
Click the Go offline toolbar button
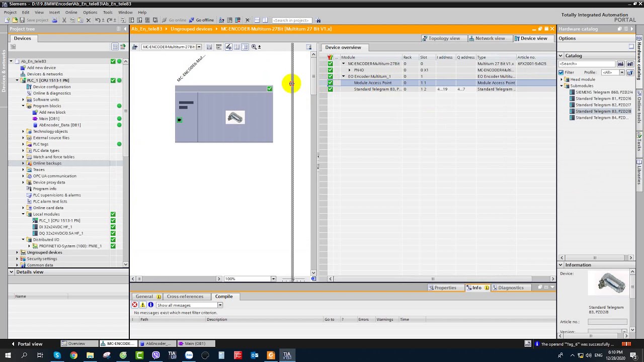pyautogui.click(x=201, y=20)
